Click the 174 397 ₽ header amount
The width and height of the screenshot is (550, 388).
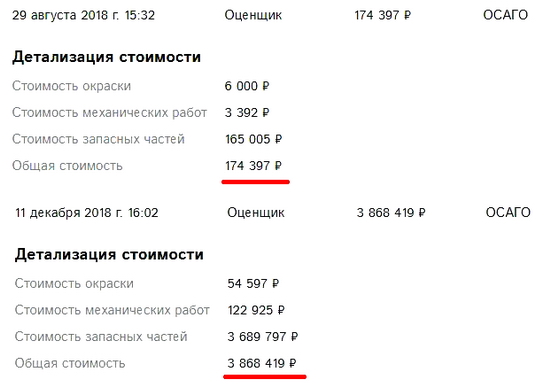pos(382,15)
